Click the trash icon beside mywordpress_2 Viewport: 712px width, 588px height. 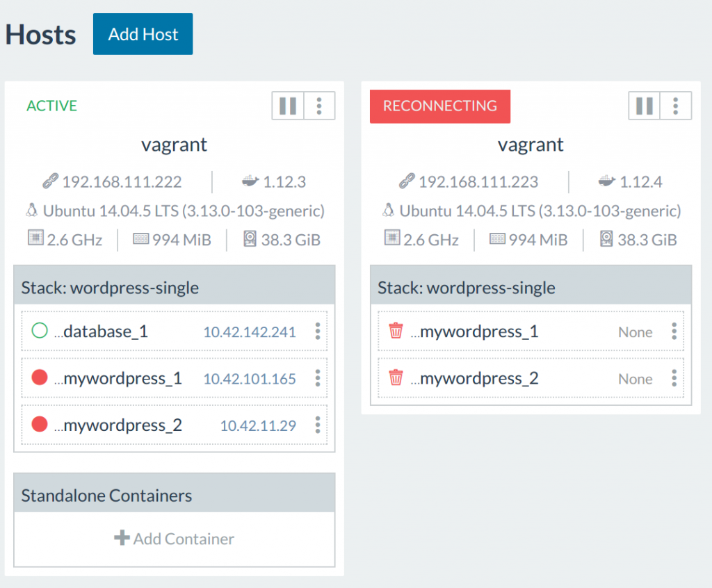(x=396, y=378)
